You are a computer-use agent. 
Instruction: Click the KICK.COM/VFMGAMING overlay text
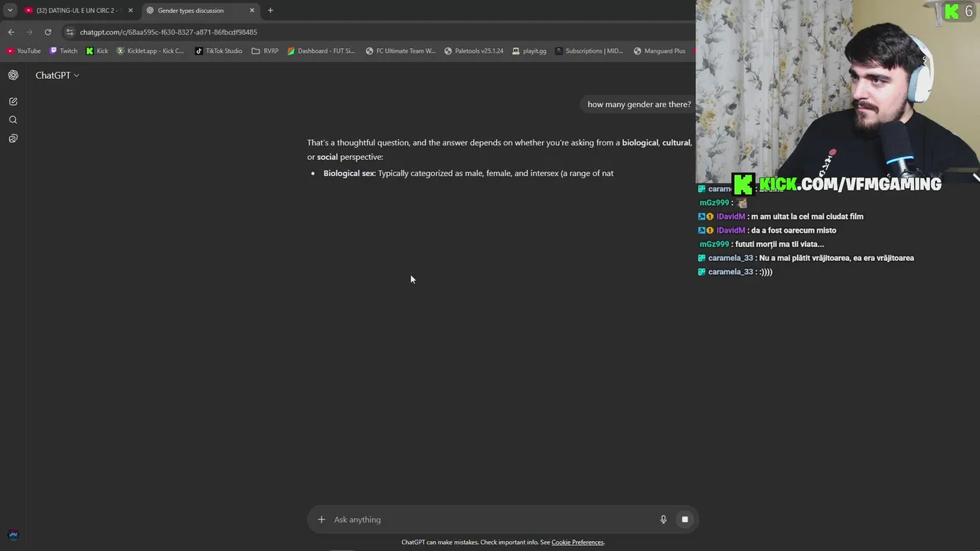click(850, 184)
